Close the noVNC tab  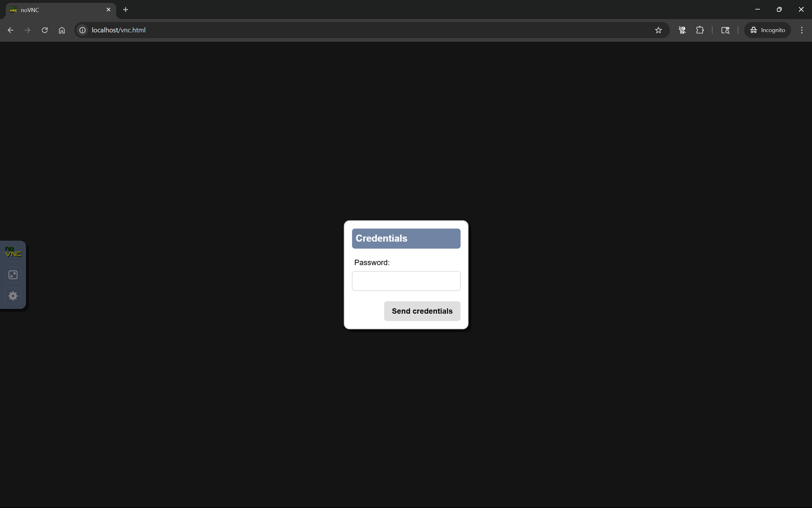[x=108, y=10]
